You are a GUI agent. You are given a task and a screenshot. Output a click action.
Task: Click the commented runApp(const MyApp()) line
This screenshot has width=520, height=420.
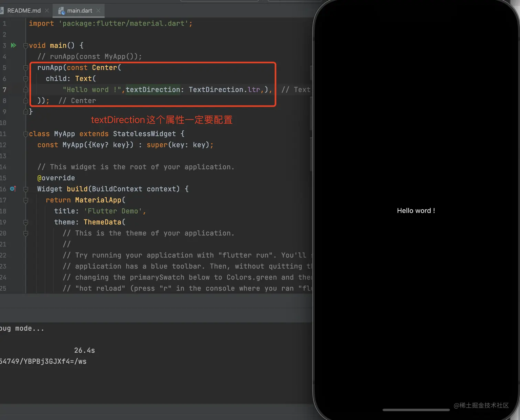(x=89, y=56)
